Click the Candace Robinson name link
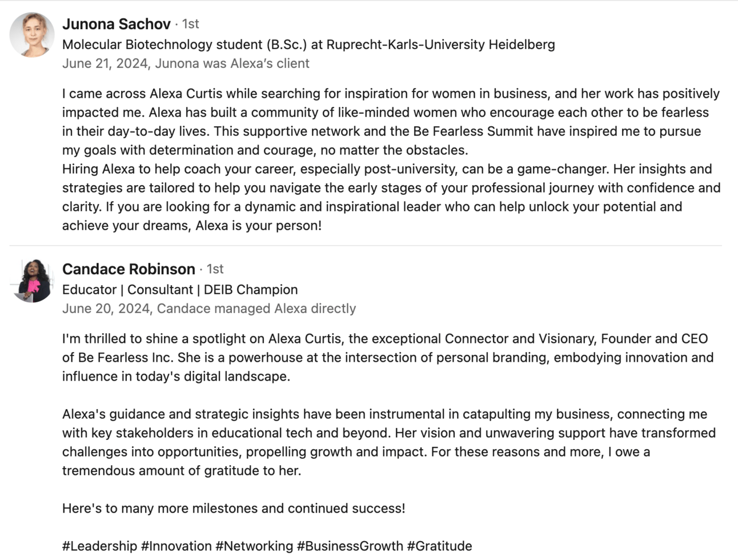 [x=129, y=269]
